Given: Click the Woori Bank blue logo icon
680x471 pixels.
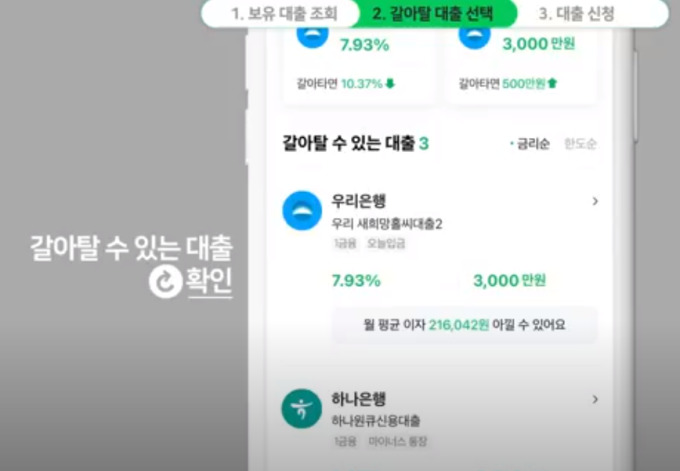Looking at the screenshot, I should click(302, 211).
